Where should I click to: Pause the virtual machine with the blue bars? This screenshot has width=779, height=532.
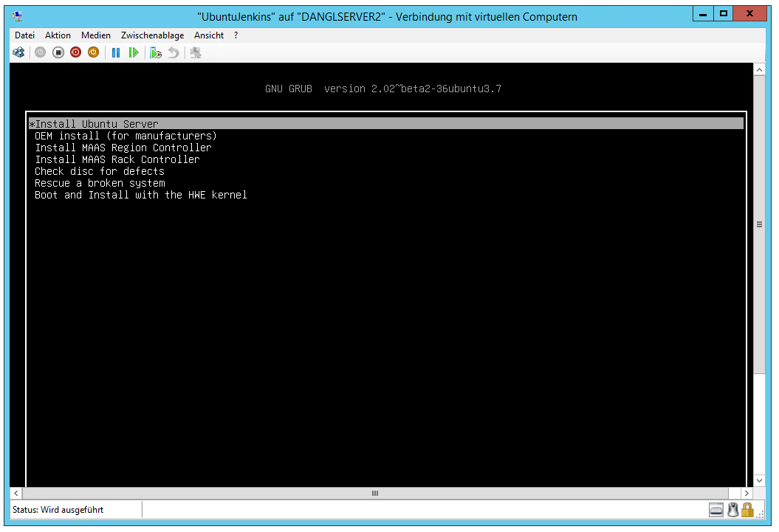click(116, 52)
